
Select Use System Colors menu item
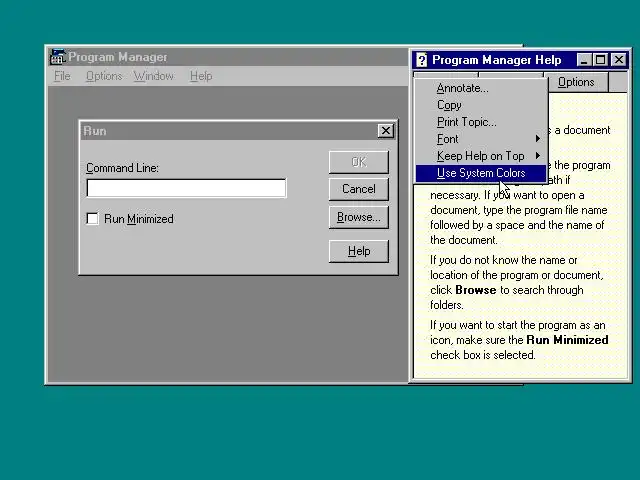(x=481, y=173)
